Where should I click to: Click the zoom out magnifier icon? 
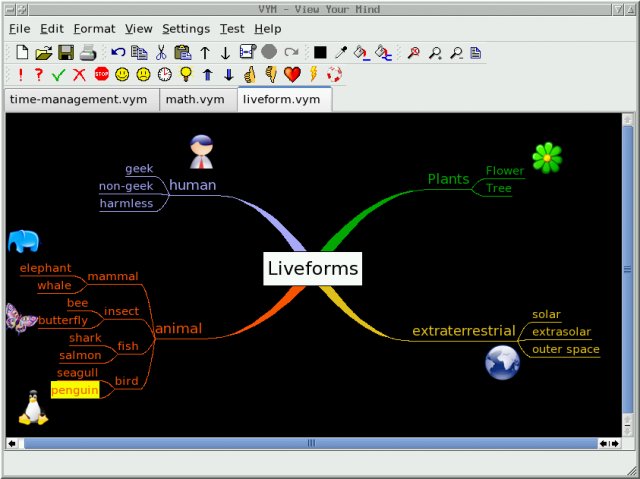456,53
